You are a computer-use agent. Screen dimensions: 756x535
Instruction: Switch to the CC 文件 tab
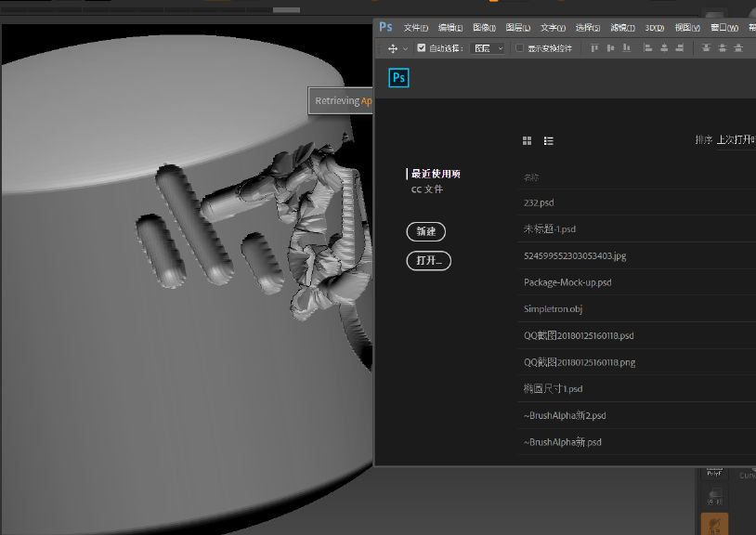click(x=427, y=189)
